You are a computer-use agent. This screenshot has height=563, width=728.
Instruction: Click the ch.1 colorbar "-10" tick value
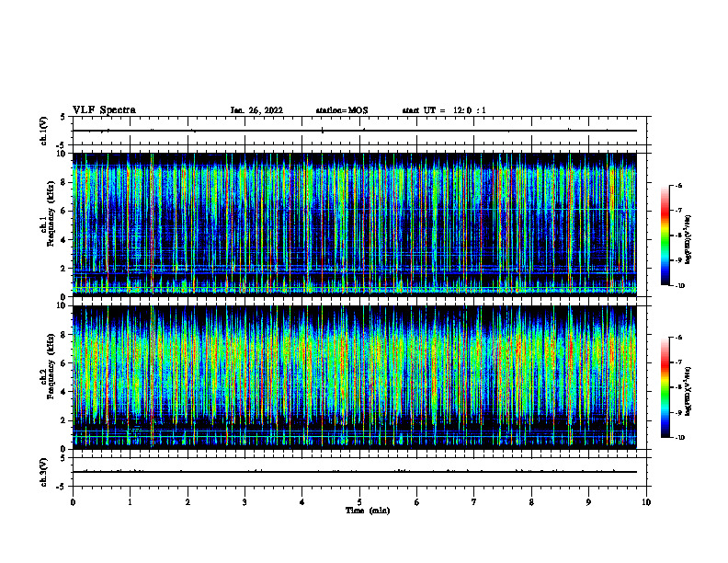(x=679, y=286)
